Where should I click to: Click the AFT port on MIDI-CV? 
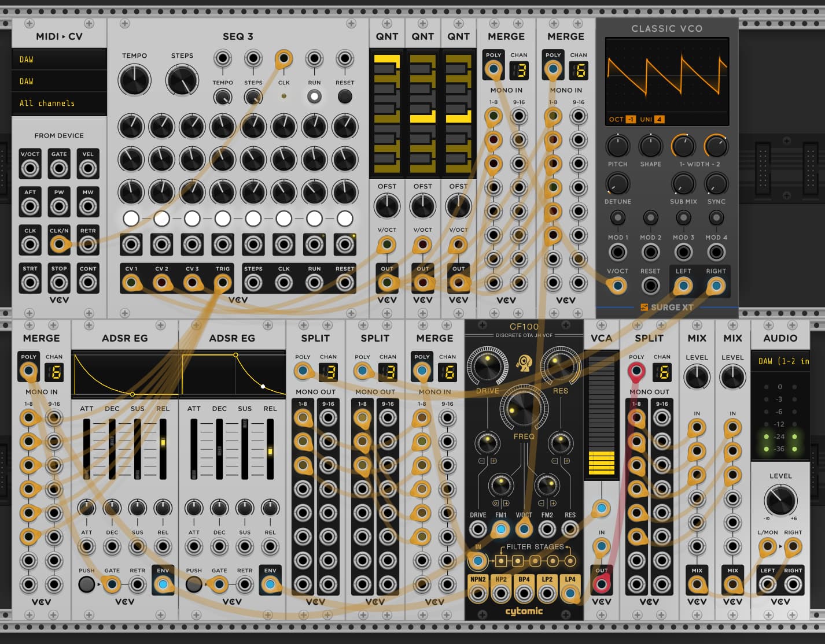coord(30,206)
